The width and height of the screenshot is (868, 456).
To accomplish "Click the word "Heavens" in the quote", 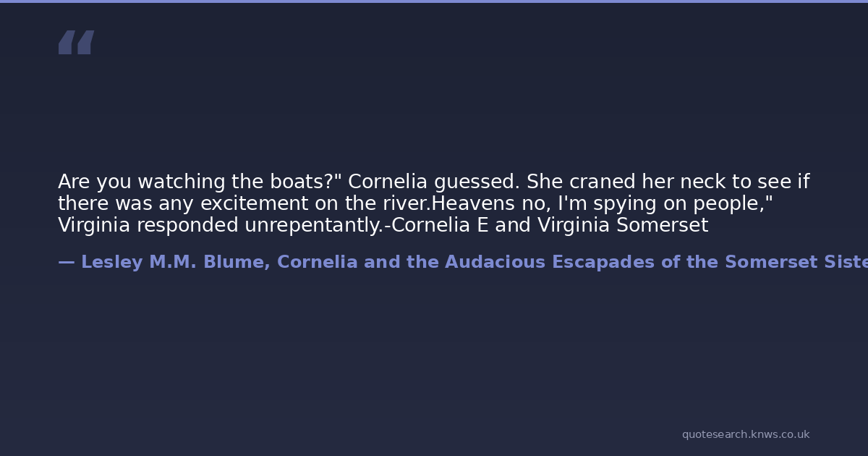I will pyautogui.click(x=469, y=203).
